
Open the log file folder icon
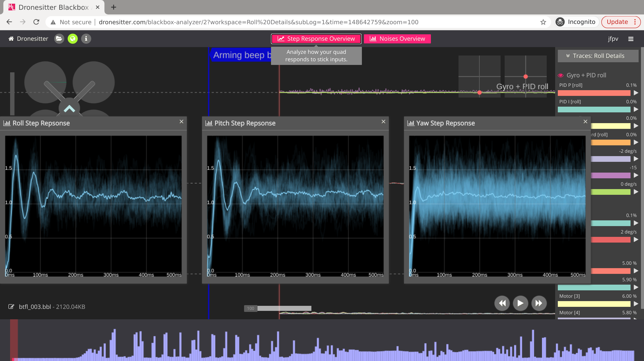click(x=59, y=39)
